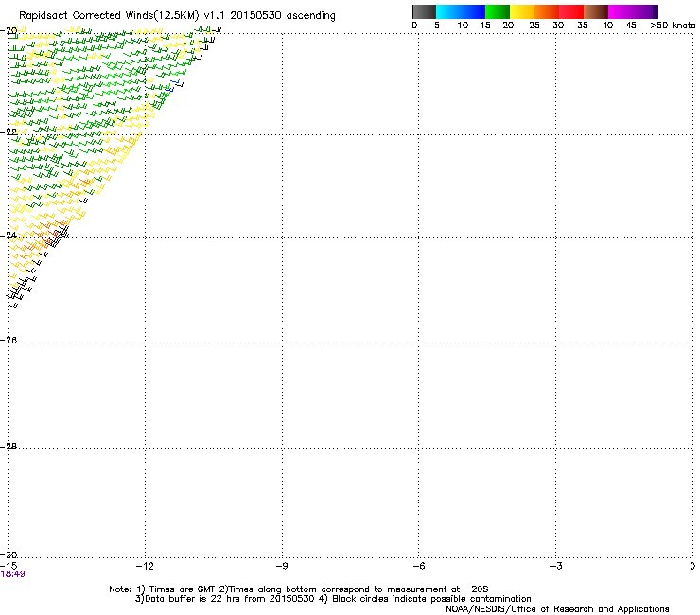Click the longitude label -15
The width and height of the screenshot is (700, 615).
9,566
